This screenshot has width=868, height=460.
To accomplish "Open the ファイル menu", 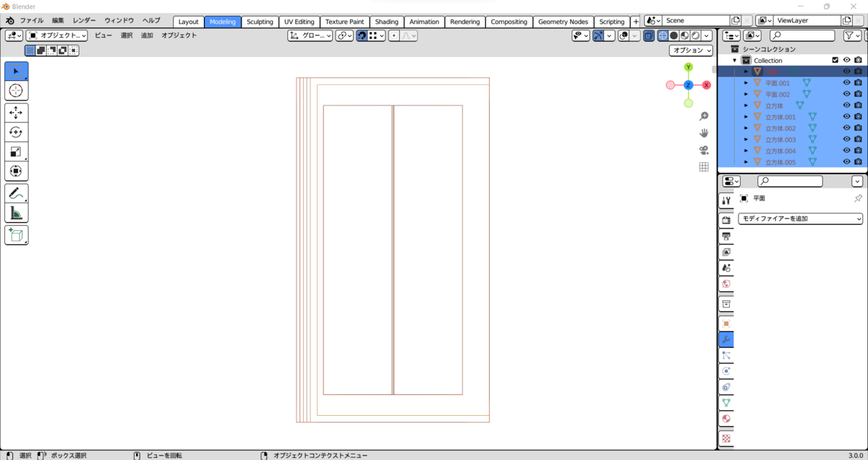I will tap(31, 21).
